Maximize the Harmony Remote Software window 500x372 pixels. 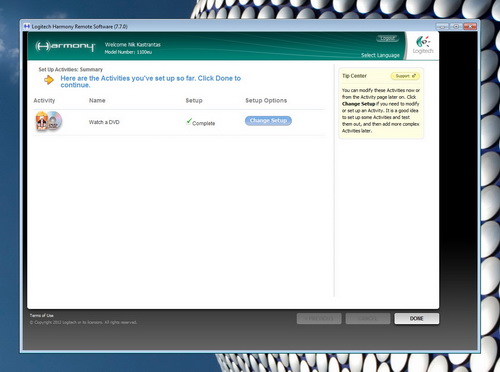456,26
